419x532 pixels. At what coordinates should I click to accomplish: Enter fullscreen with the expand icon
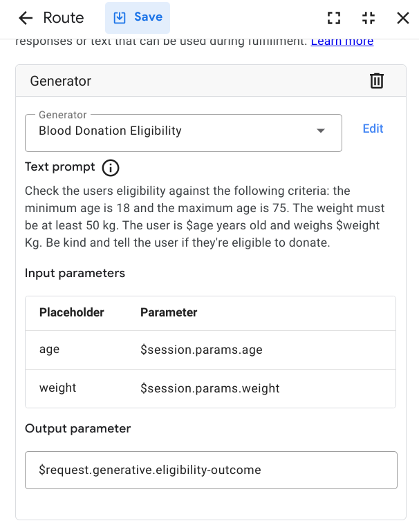tap(334, 18)
